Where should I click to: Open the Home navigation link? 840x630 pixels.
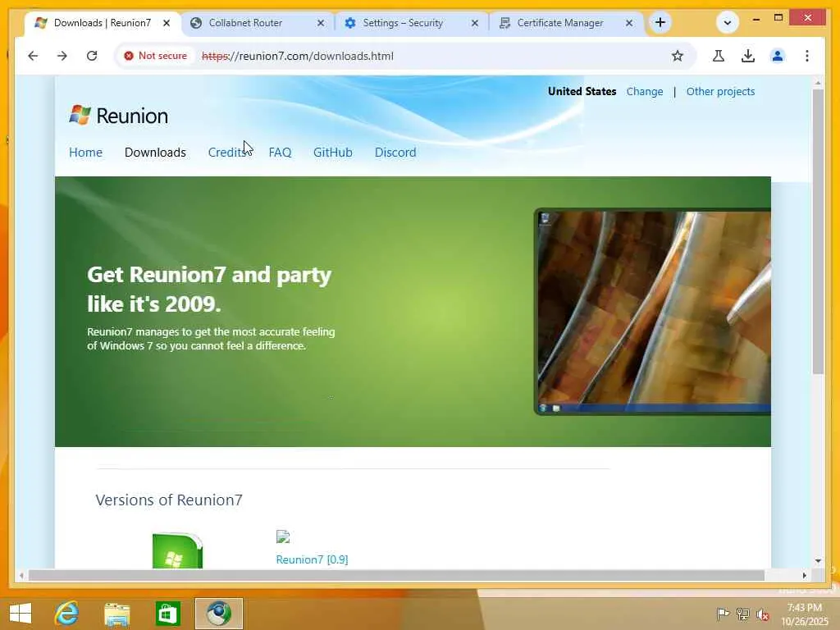pyautogui.click(x=85, y=152)
